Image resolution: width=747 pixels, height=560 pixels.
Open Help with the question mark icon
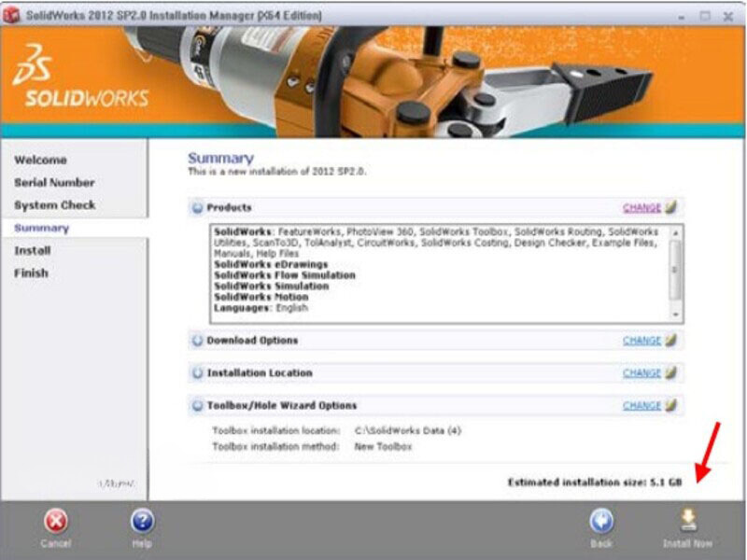coord(143,522)
